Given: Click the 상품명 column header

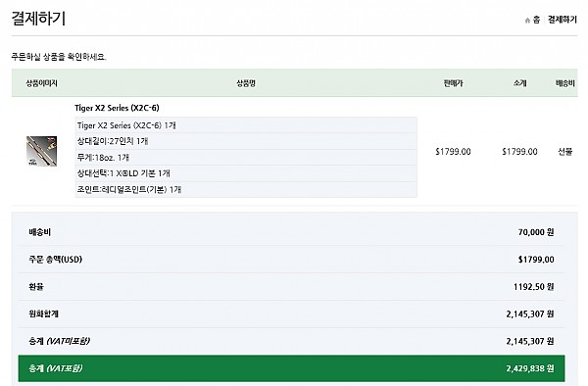Looking at the screenshot, I should [x=246, y=83].
